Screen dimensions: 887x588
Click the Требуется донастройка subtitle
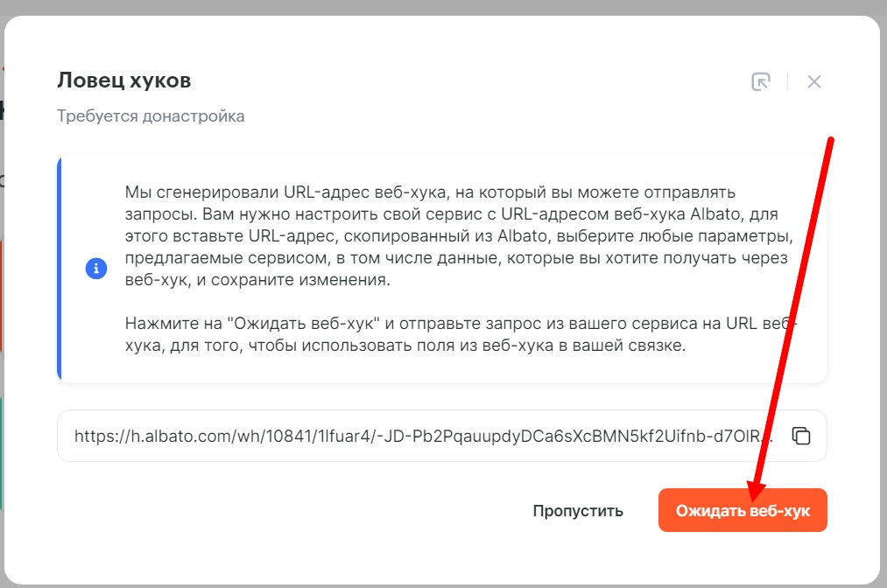coord(151,115)
